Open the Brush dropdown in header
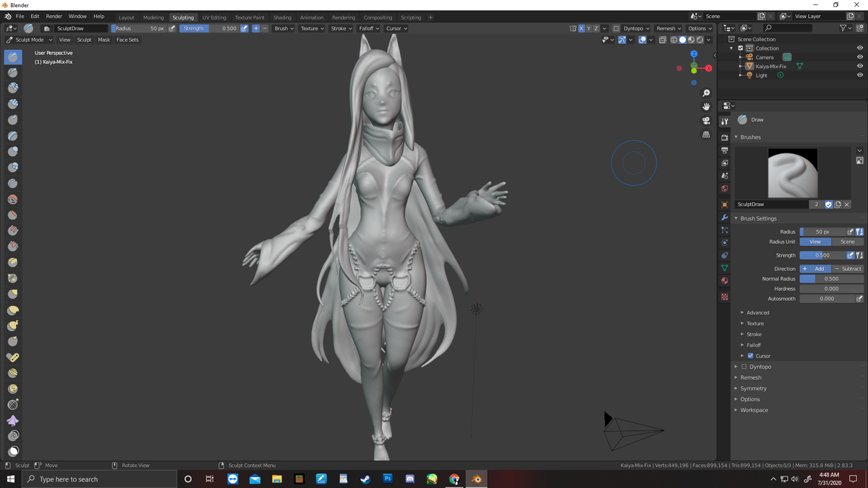 (284, 28)
